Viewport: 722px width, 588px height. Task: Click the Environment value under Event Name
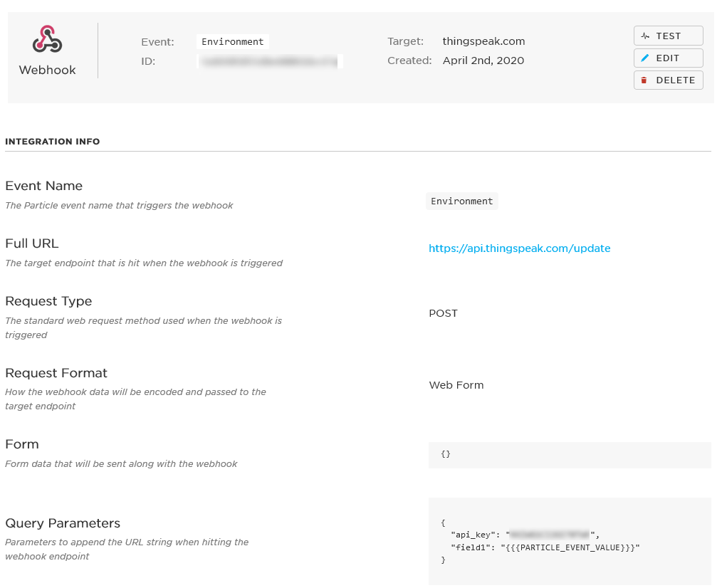[462, 201]
